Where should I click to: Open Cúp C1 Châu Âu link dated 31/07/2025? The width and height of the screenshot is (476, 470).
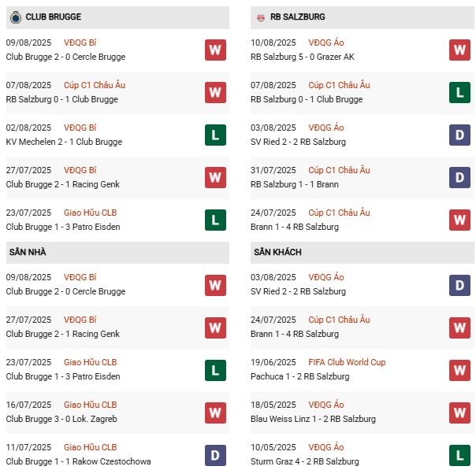[x=339, y=170]
